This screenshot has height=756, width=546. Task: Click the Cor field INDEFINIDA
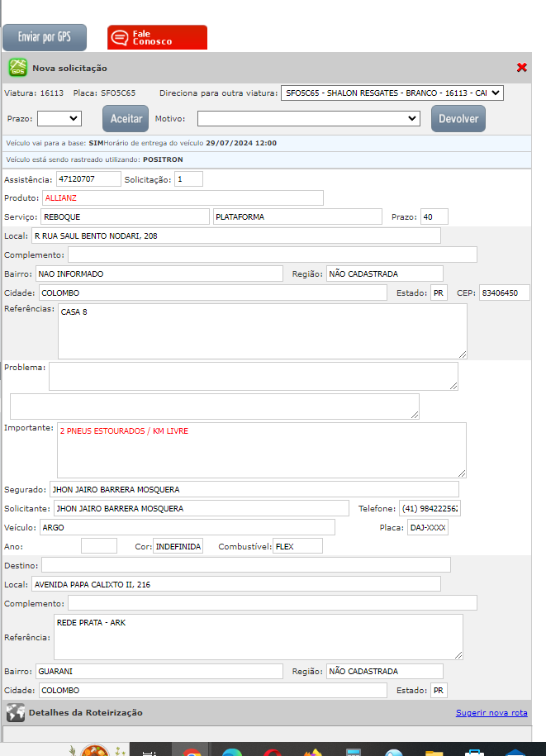coord(178,546)
